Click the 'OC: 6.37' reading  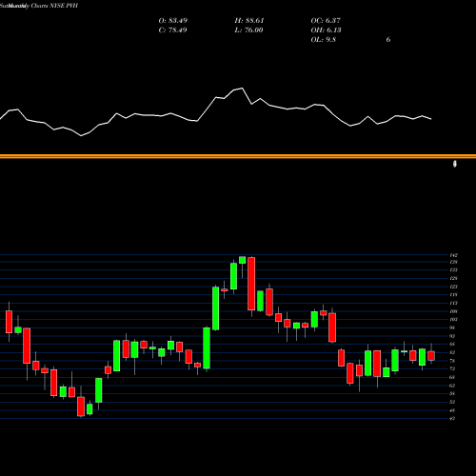click(326, 21)
